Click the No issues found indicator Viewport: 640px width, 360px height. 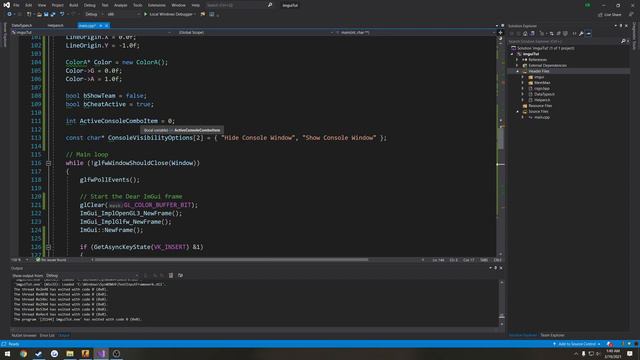(51, 260)
